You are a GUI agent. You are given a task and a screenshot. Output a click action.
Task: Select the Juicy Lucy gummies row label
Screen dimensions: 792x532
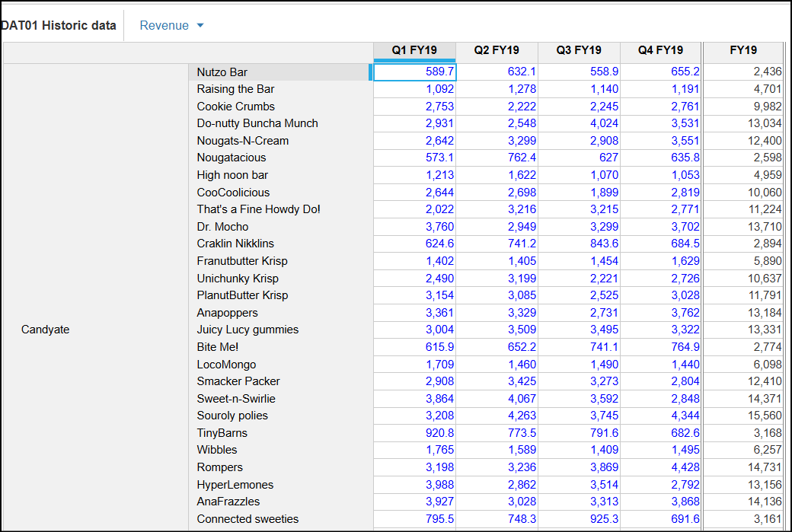pos(281,330)
